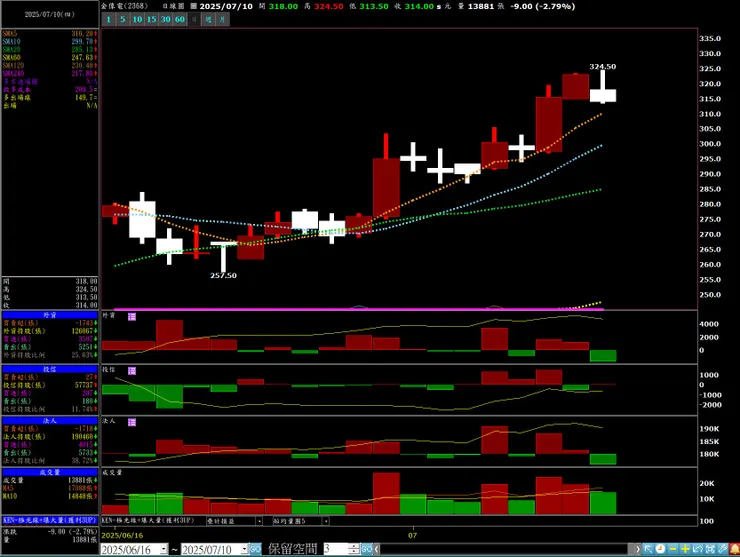Select the 15-minute timeframe button
This screenshot has width=740, height=557.
pos(151,19)
